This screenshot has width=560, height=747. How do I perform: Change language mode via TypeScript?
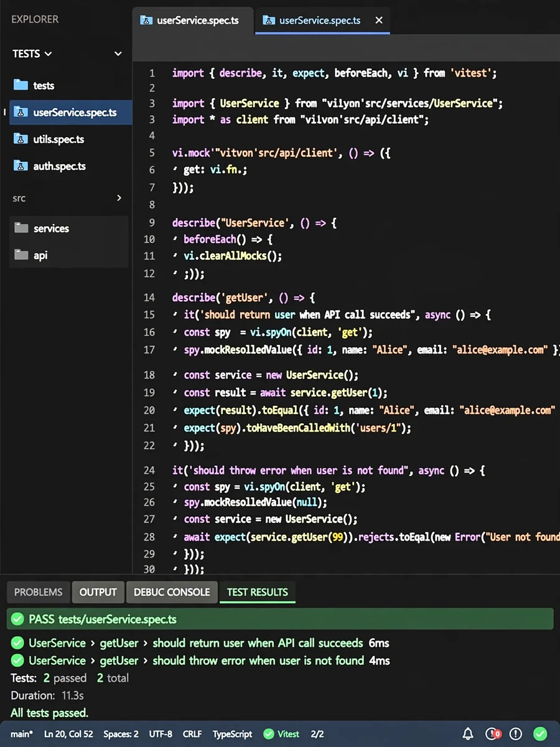(232, 734)
